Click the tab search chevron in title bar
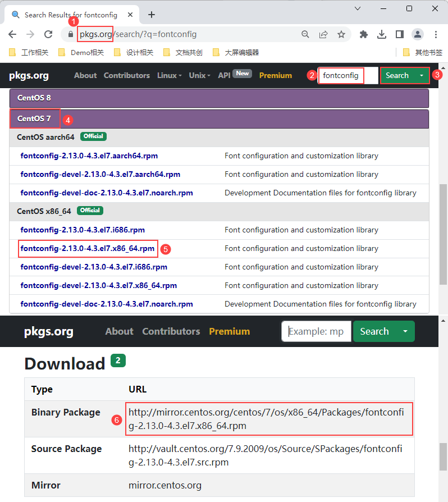The height and width of the screenshot is (502, 448). [x=358, y=8]
